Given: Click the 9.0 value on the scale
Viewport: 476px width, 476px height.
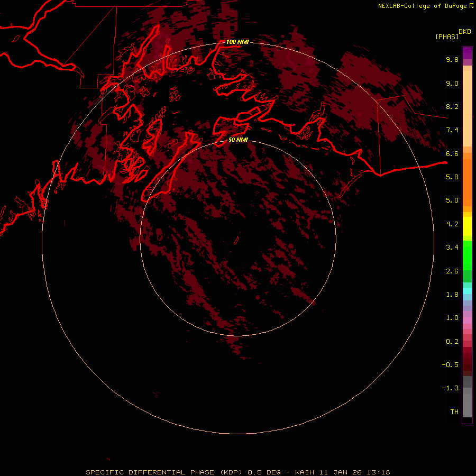Looking at the screenshot, I should (x=452, y=83).
